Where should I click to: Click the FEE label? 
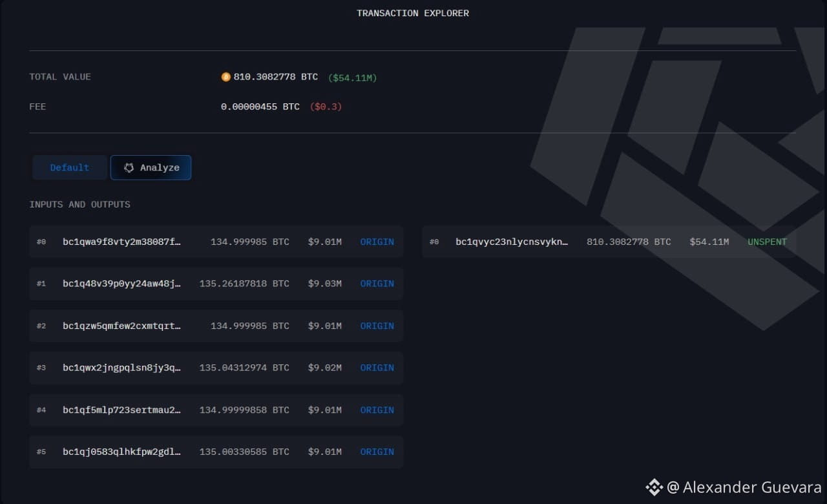point(37,107)
